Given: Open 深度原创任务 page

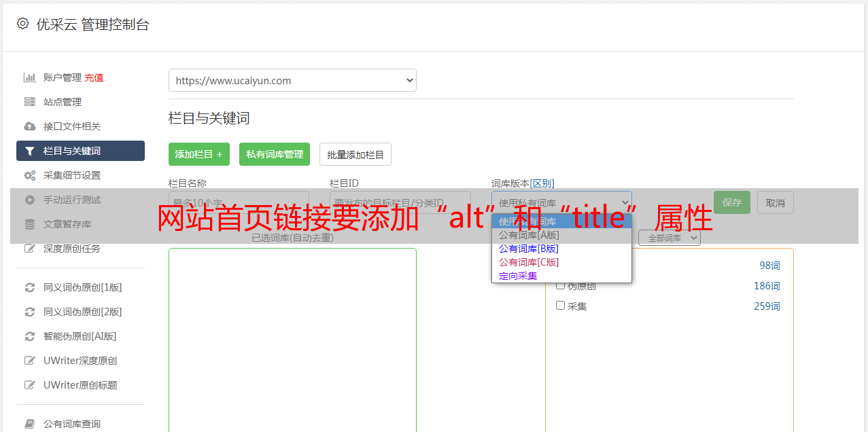Looking at the screenshot, I should click(72, 249).
